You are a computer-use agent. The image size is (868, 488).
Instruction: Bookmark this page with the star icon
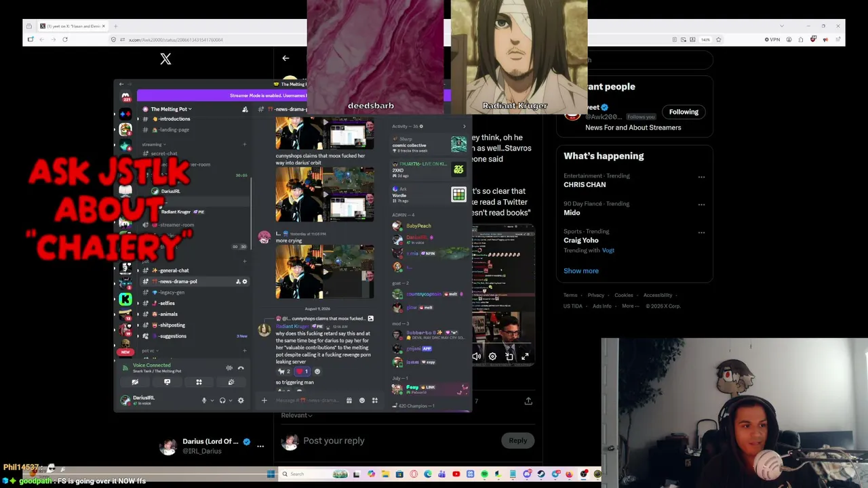pyautogui.click(x=718, y=39)
